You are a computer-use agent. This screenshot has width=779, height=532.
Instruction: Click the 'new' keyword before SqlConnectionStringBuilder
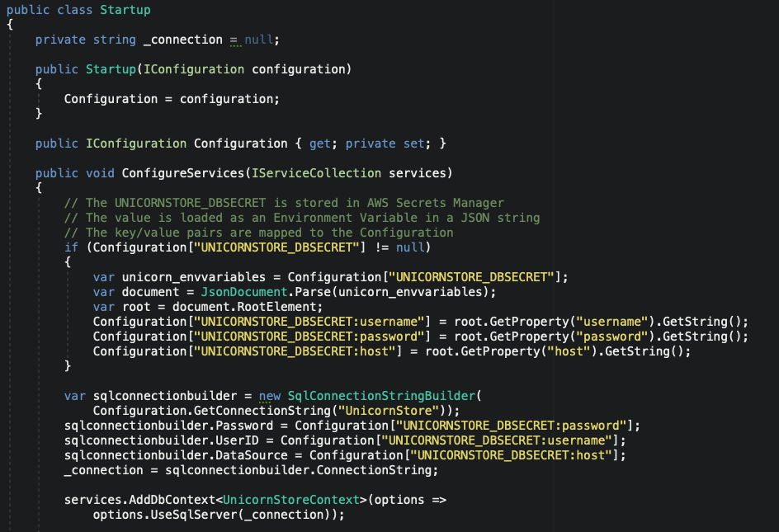click(270, 396)
